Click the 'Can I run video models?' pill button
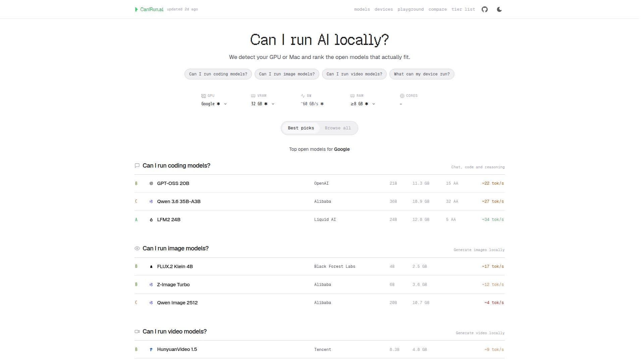This screenshot has width=644, height=362. (x=354, y=74)
